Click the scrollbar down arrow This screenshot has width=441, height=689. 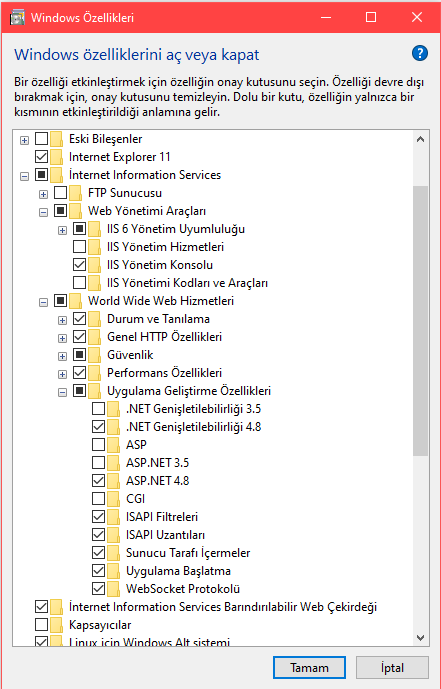[420, 637]
